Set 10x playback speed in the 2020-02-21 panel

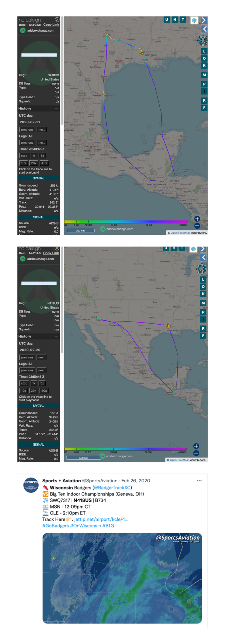pyautogui.click(x=23, y=163)
